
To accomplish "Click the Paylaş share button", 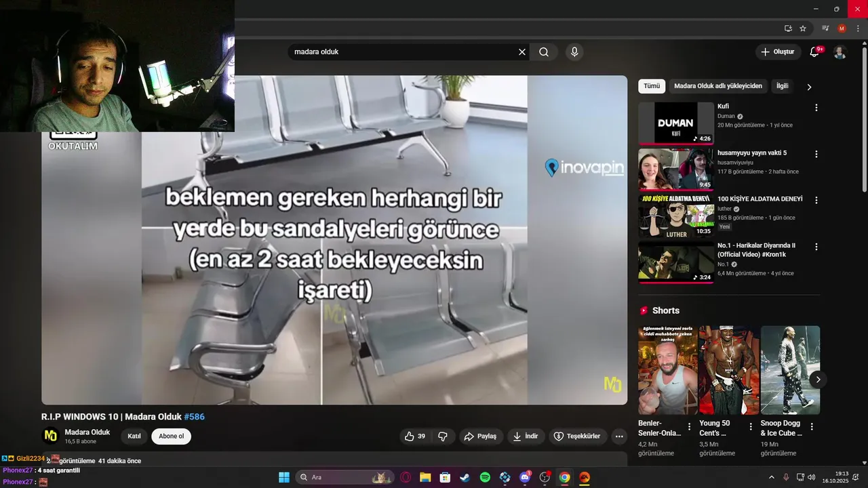I will 480,436.
